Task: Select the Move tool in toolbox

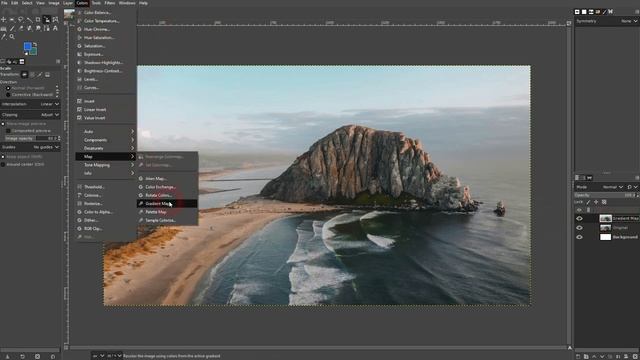Action: [3, 19]
